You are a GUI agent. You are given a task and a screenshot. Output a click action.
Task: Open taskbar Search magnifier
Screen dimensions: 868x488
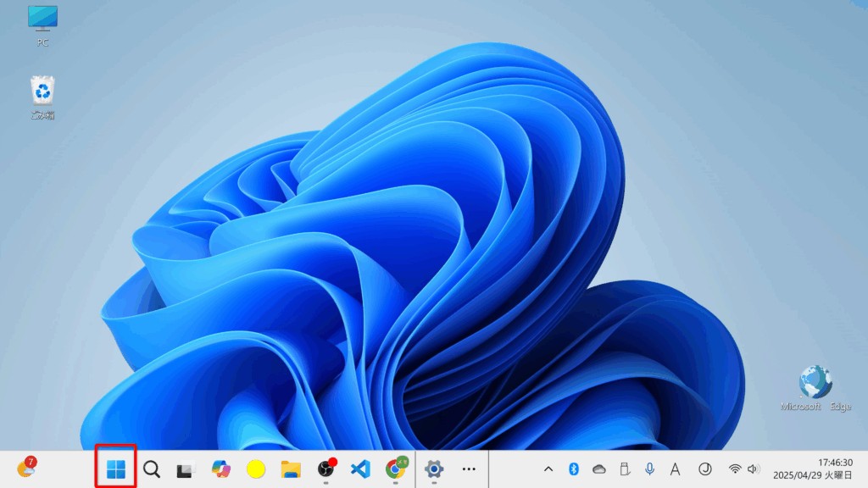(151, 469)
